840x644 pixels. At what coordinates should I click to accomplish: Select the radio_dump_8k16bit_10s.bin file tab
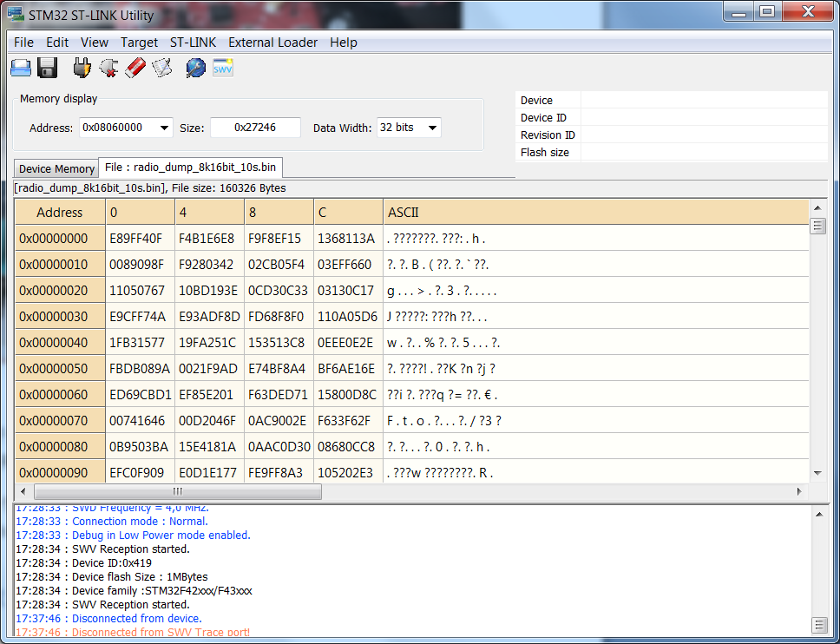pos(190,168)
